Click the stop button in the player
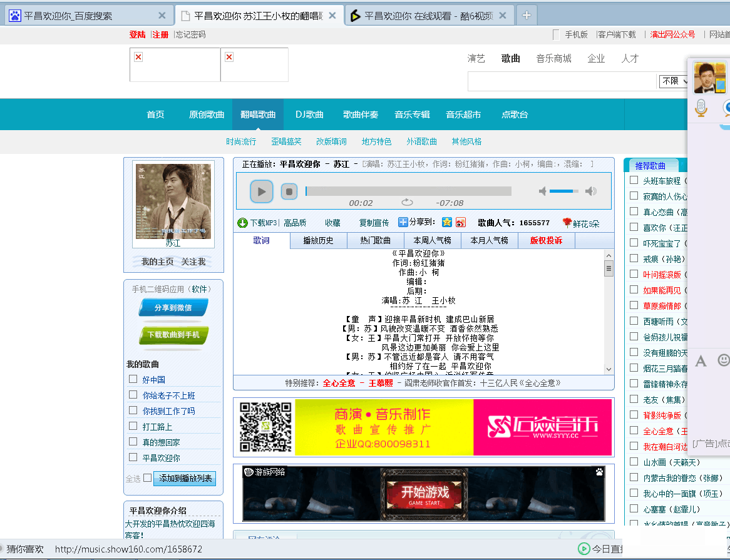Screen dimensions: 730x560 coord(289,191)
